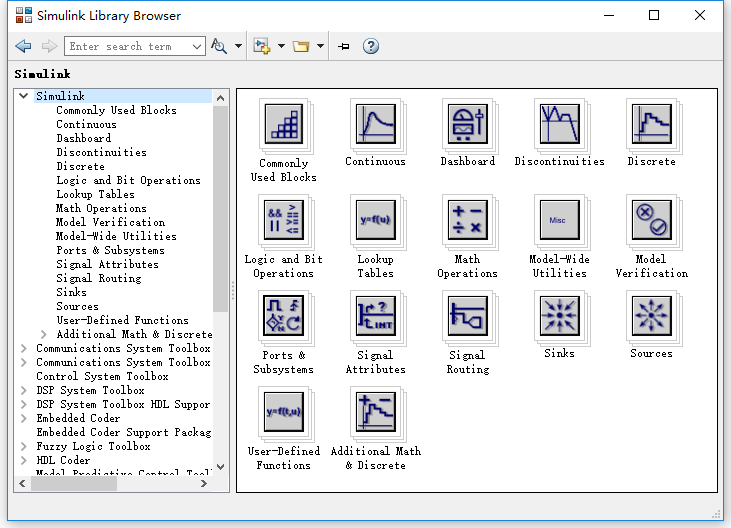Screen dimensions: 731x528
Task: Click the panel splitter handle dots
Action: pos(233,290)
